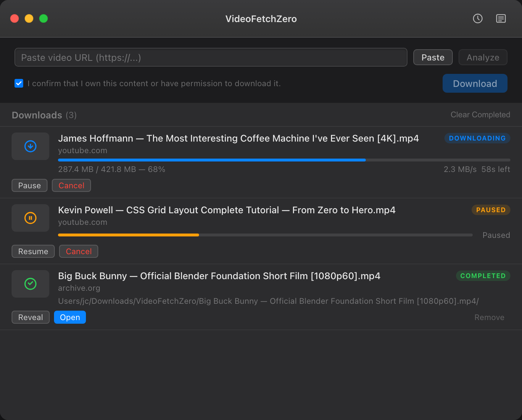Click the Kevin Powell download progress bar
Image resolution: width=522 pixels, height=420 pixels.
coord(265,235)
